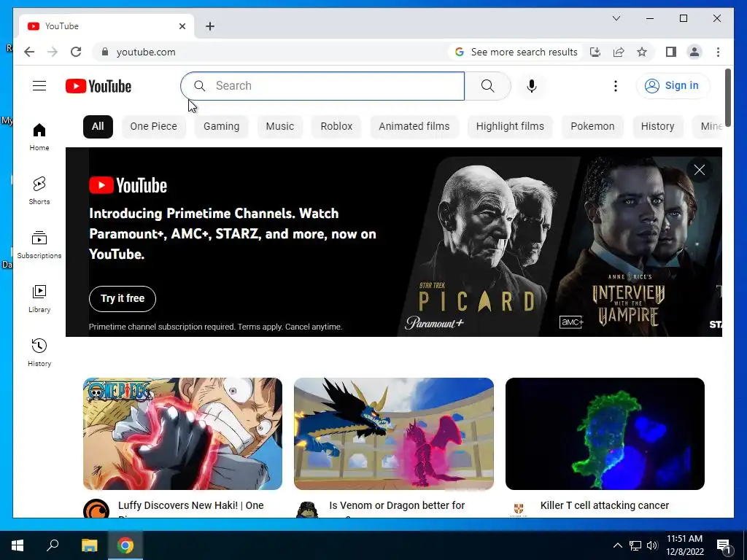Open tab search dropdown chevron
This screenshot has height=560, width=747.
tap(616, 18)
